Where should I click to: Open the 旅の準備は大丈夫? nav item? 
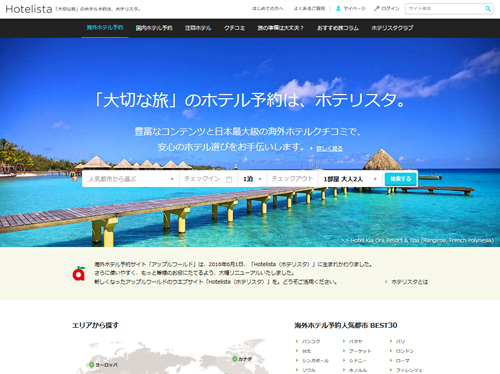coord(280,28)
